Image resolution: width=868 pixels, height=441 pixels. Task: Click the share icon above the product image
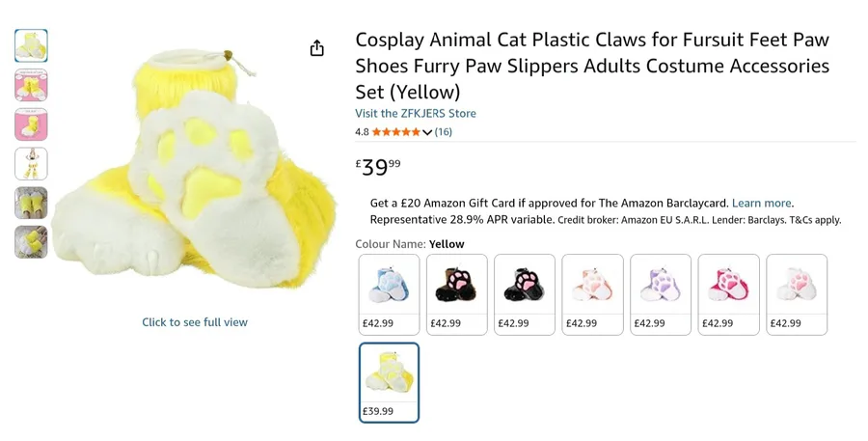(x=316, y=48)
